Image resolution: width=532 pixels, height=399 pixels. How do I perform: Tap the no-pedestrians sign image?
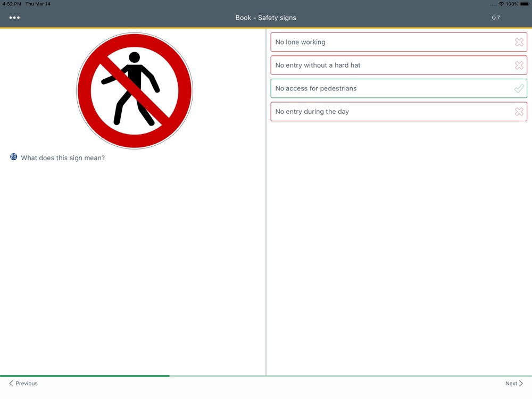[x=135, y=91]
